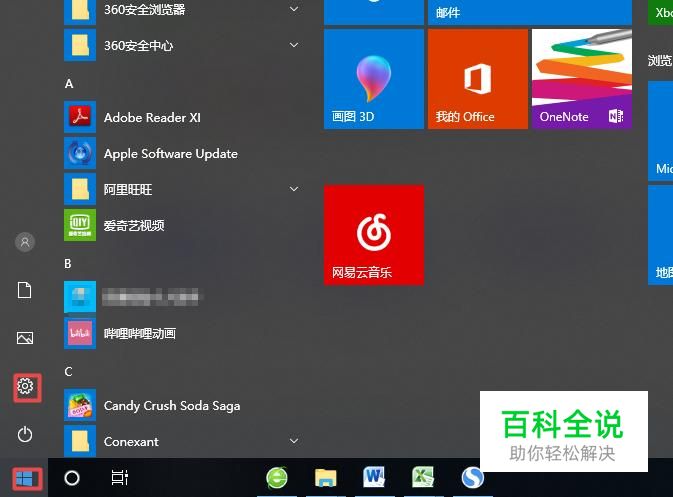Click the Windows Start button
The width and height of the screenshot is (673, 497).
[x=25, y=478]
